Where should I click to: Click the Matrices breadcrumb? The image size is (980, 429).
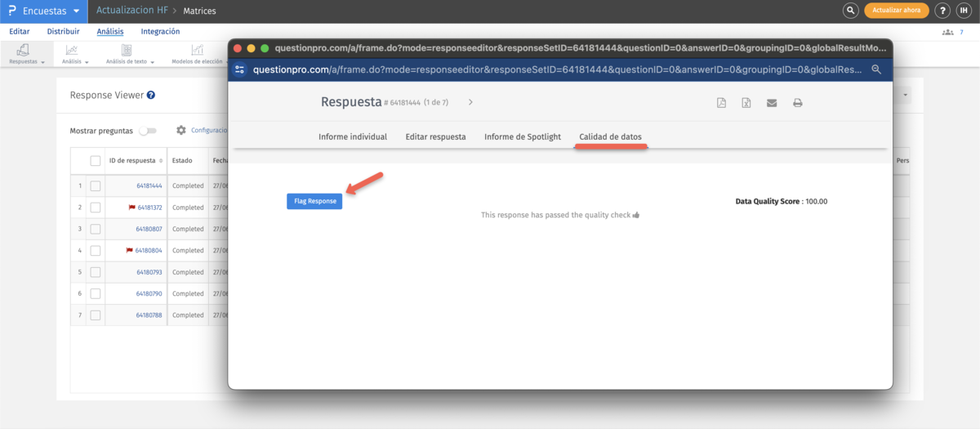click(x=200, y=11)
